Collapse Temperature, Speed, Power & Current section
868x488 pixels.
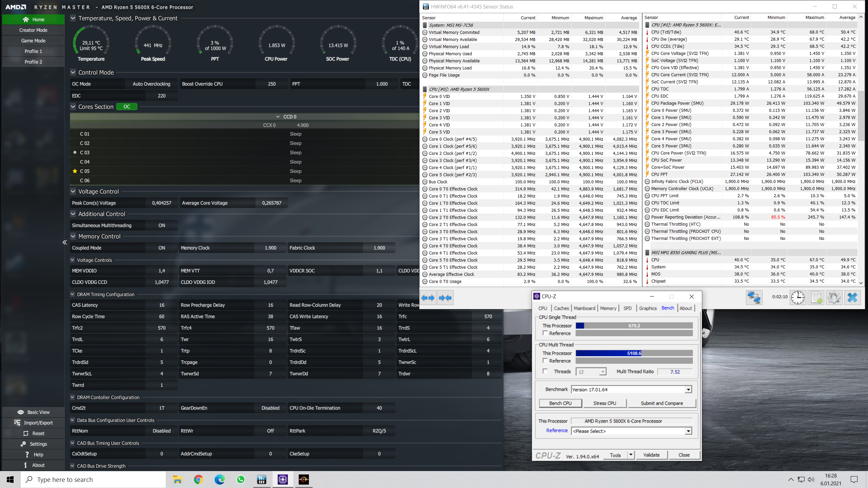[73, 18]
